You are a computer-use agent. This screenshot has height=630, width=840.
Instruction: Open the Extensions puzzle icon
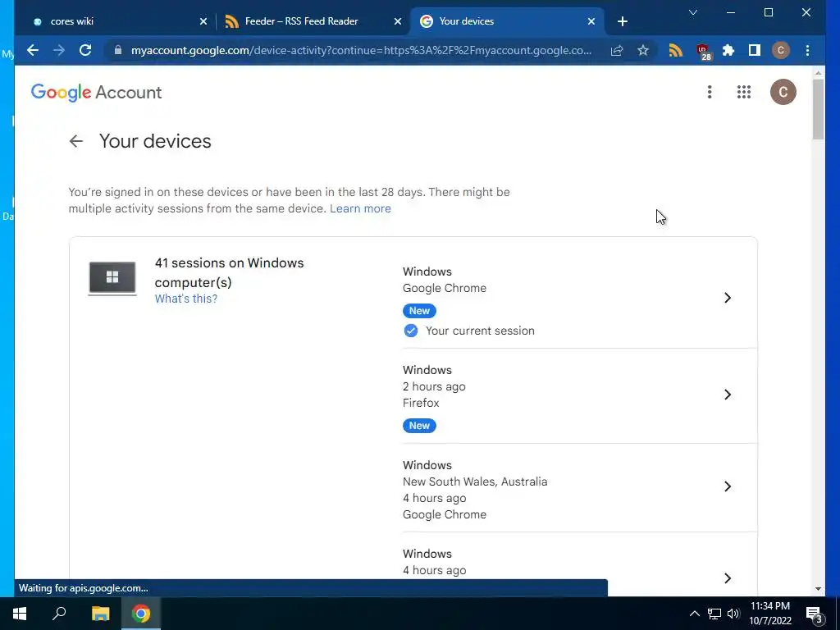pos(728,50)
